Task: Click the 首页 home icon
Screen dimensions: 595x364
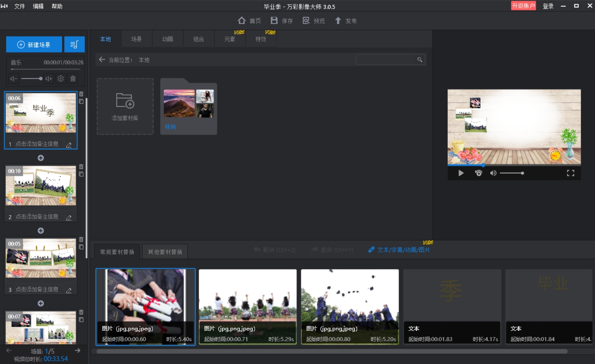Action: pyautogui.click(x=242, y=21)
